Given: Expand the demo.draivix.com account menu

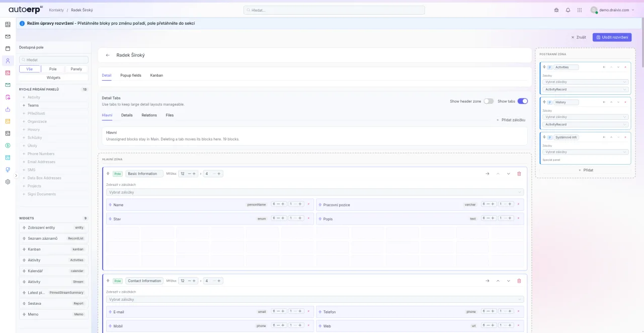Looking at the screenshot, I should pyautogui.click(x=612, y=10).
